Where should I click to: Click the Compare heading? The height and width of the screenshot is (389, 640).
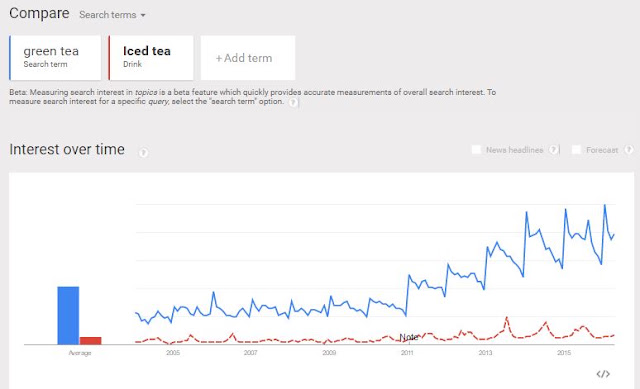tap(39, 13)
